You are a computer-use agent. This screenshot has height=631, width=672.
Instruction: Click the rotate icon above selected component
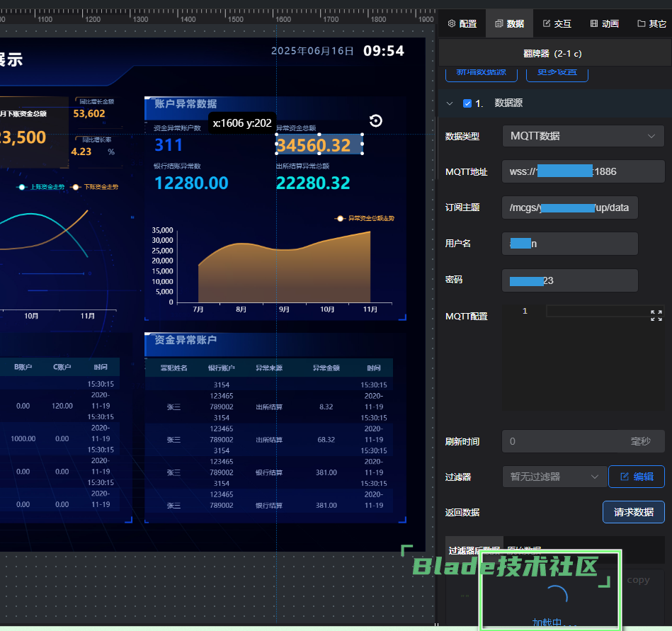376,121
